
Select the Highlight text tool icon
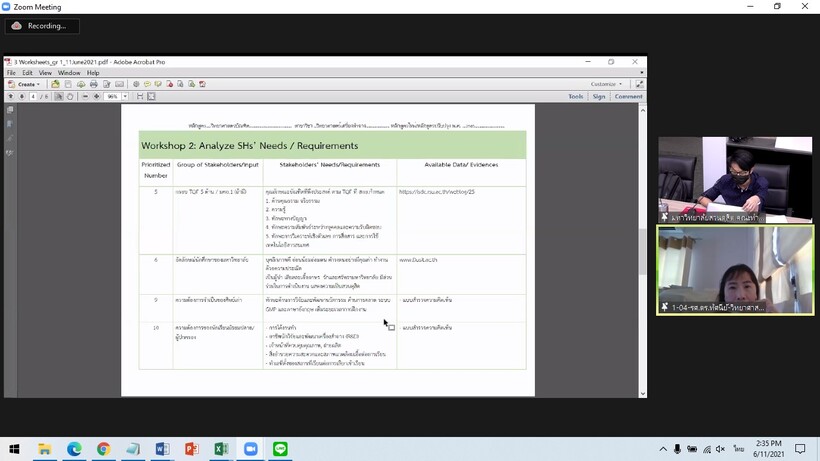[158, 84]
